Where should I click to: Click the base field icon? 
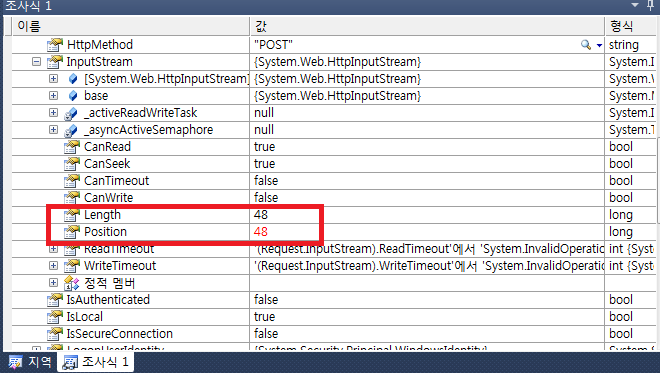[x=73, y=96]
